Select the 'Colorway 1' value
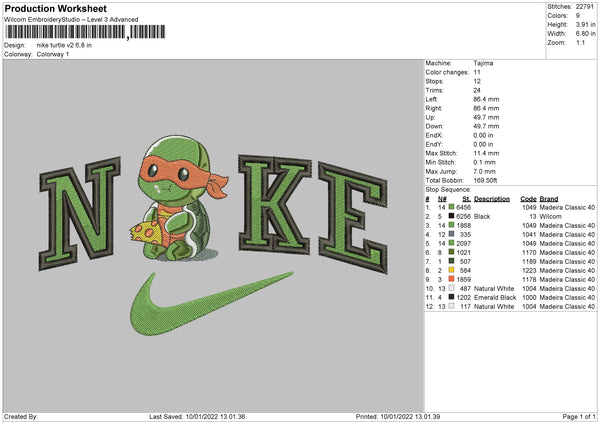The width and height of the screenshot is (600, 424). (x=53, y=54)
